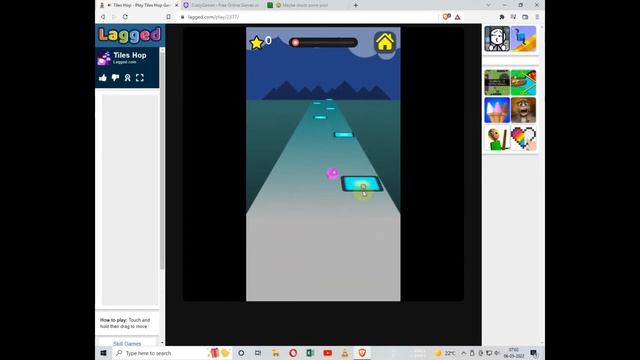This screenshot has width=640, height=360.
Task: Open Excel from the taskbar
Action: [x=310, y=353]
